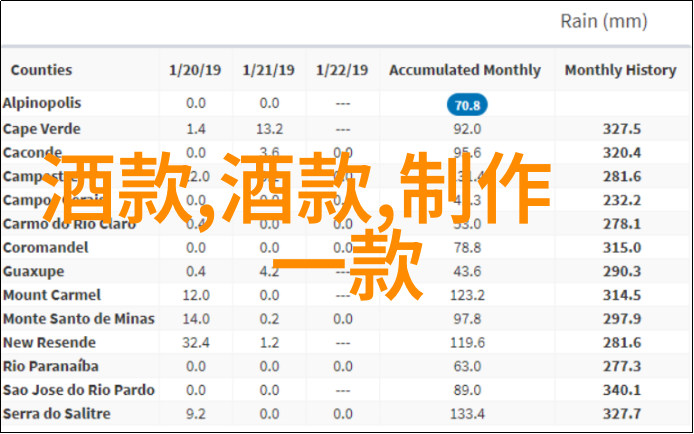Click accumulated value 78.8 for Coromandel
This screenshot has height=434, width=694.
click(x=467, y=247)
